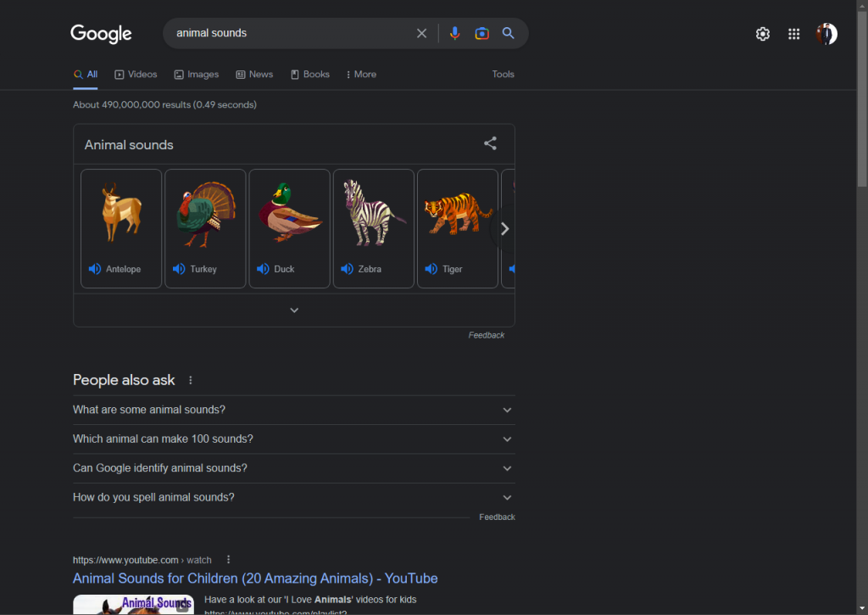The width and height of the screenshot is (868, 615).
Task: Click the 'About 490,000,000 results' text
Action: tap(165, 104)
